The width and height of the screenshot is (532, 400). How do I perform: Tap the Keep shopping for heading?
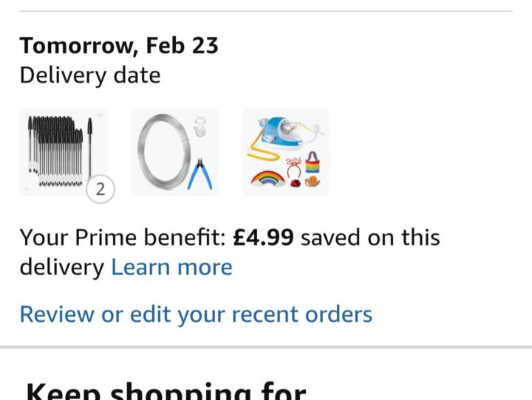pyautogui.click(x=166, y=391)
